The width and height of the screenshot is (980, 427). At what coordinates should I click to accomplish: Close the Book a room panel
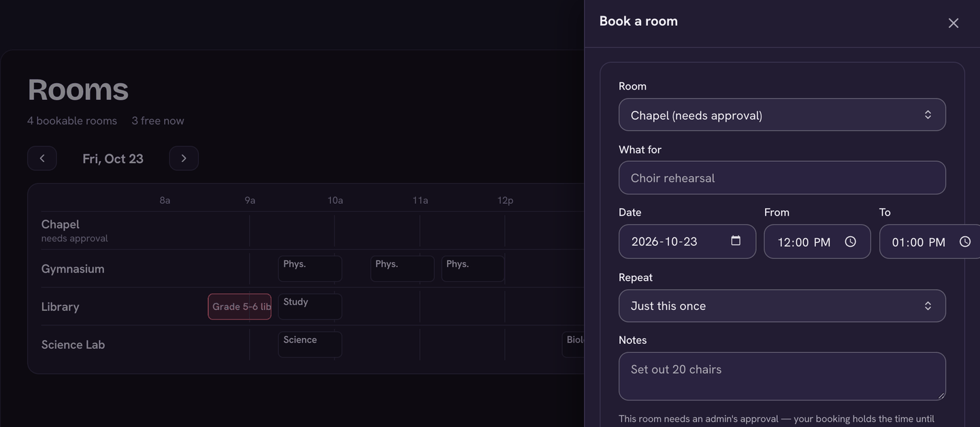(x=953, y=23)
